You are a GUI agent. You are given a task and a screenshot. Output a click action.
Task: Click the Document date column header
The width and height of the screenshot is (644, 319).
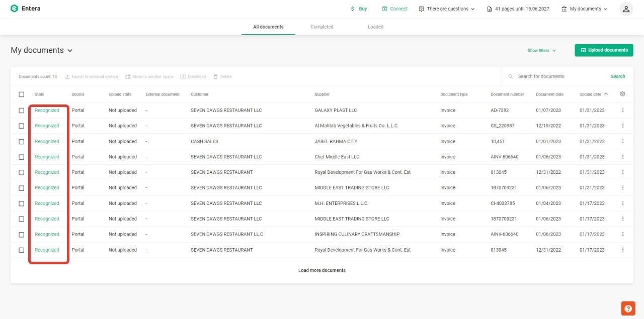pyautogui.click(x=549, y=94)
